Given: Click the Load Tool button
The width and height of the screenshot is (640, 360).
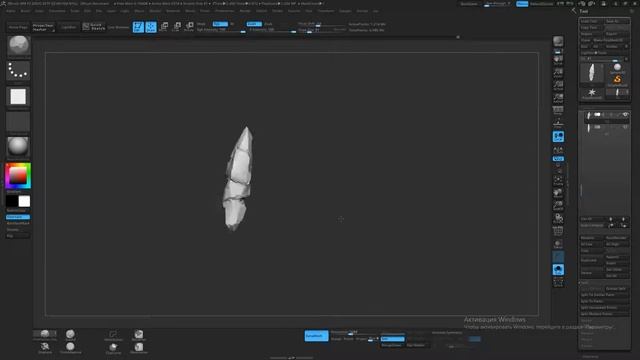Looking at the screenshot, I should pos(591,21).
